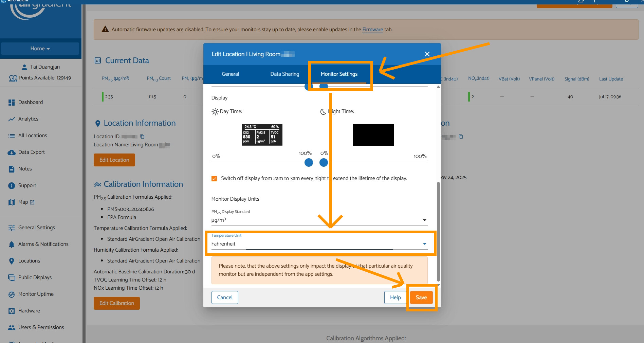Go to Users & Permissions
Screen dimensions: 644x343
click(x=41, y=327)
